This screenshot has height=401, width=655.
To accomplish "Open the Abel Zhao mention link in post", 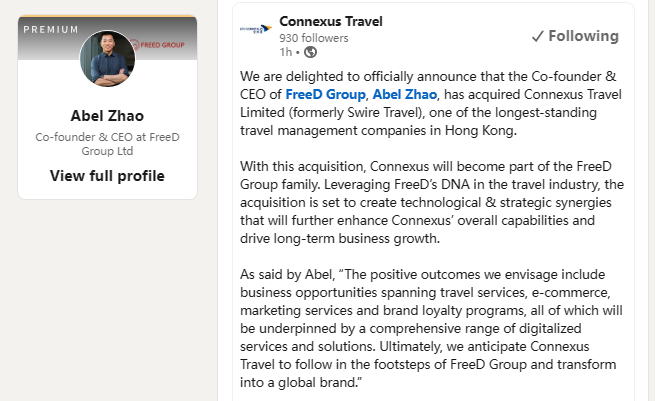I will 405,94.
